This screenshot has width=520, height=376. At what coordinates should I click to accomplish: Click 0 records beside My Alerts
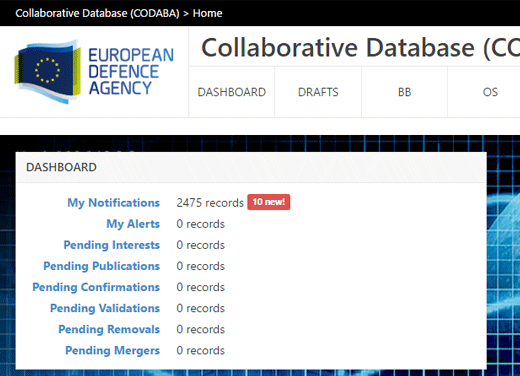[201, 224]
